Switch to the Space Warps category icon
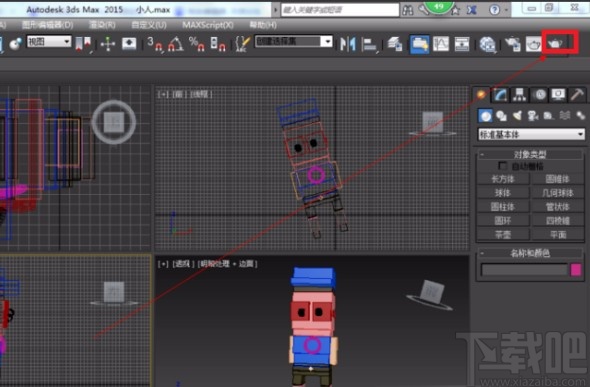The image size is (590, 387). coord(564,115)
